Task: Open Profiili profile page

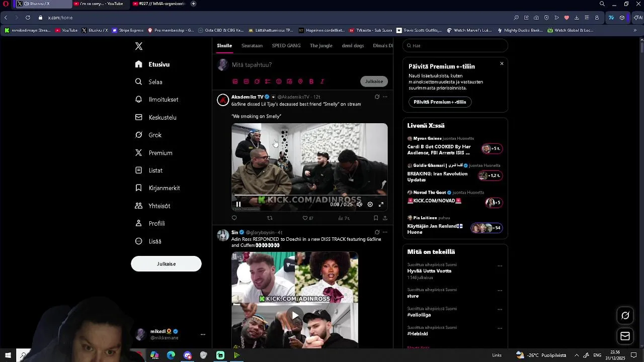Action: pos(150,223)
